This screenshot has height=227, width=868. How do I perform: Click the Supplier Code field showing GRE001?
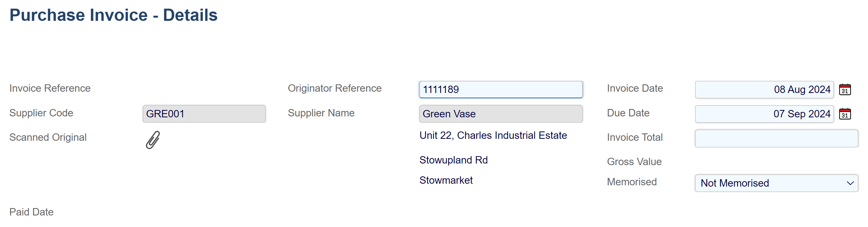pos(204,114)
